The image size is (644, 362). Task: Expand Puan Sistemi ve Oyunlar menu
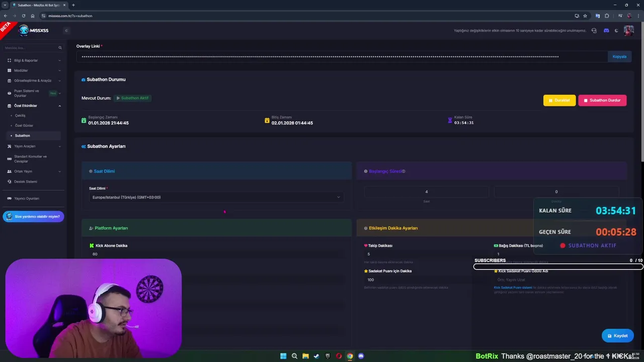[33, 93]
